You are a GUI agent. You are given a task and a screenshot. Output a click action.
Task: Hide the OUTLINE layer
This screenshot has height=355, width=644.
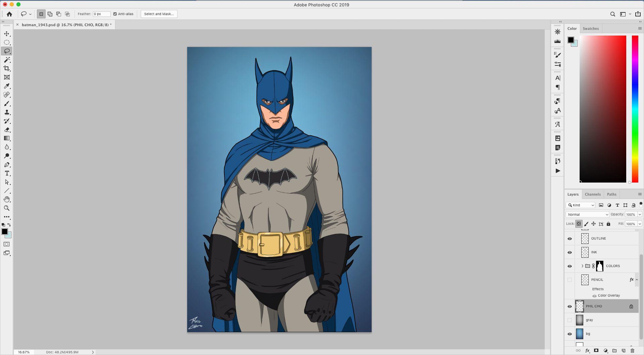570,239
